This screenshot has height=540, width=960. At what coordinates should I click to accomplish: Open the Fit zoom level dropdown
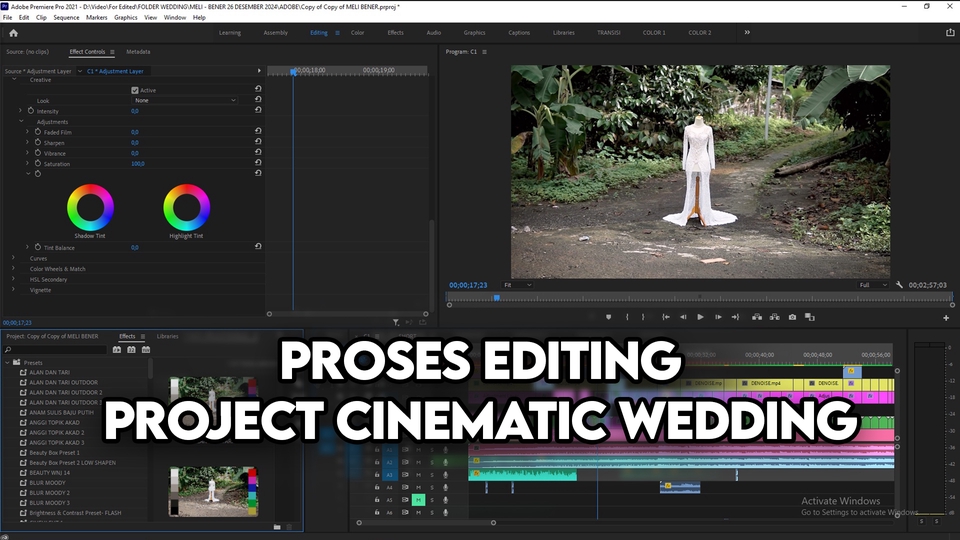tap(517, 285)
